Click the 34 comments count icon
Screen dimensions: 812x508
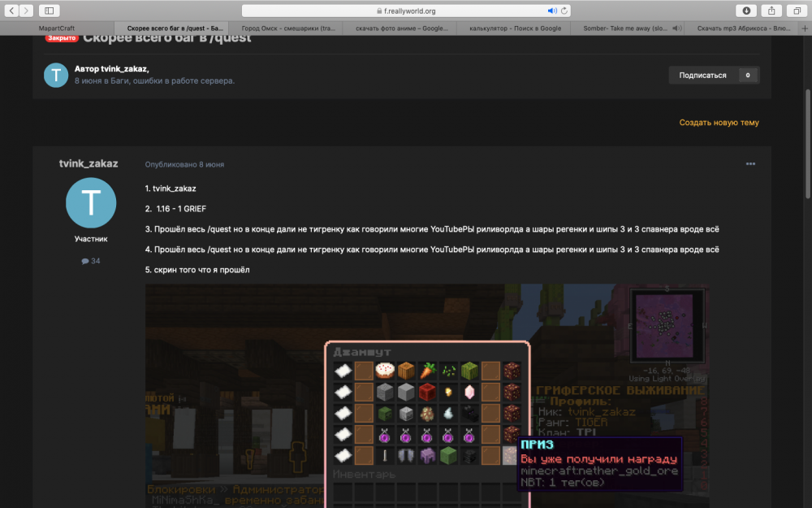(91, 261)
